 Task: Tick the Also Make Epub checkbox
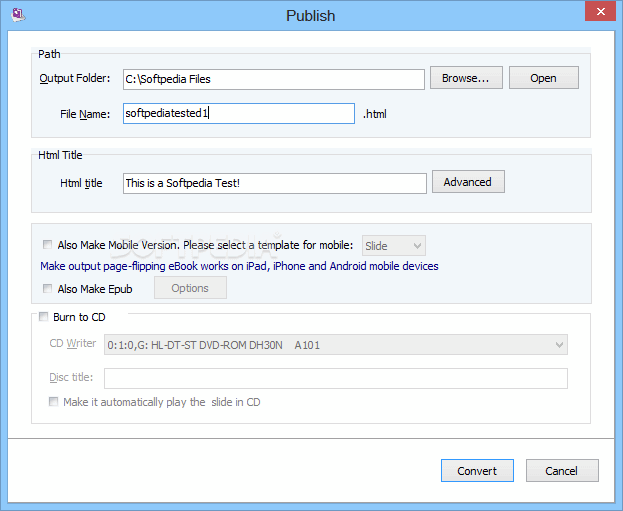47,288
